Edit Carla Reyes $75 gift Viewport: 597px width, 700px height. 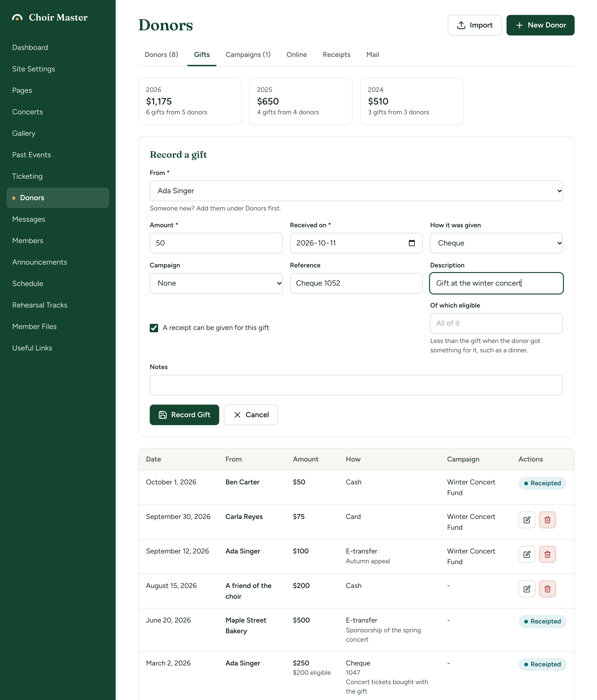click(x=526, y=520)
